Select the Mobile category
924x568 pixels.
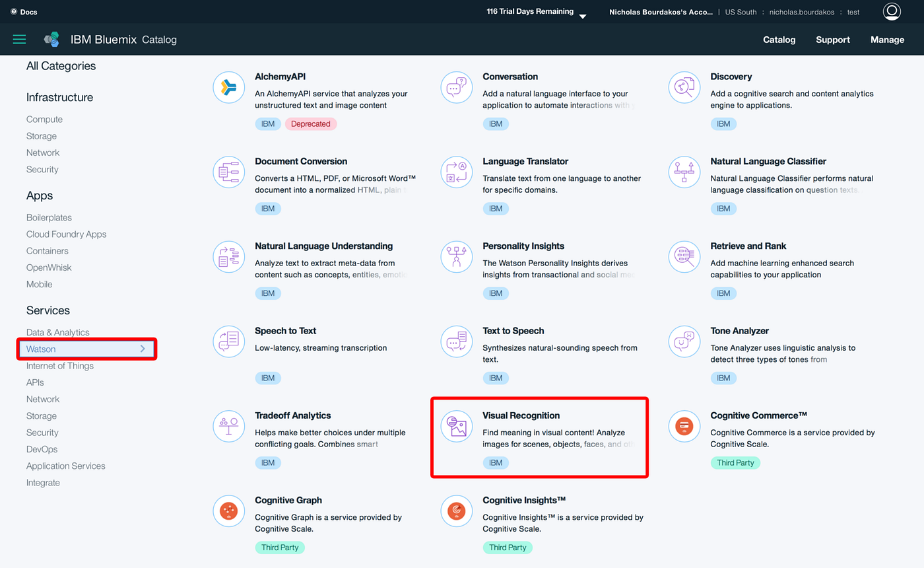coord(39,284)
